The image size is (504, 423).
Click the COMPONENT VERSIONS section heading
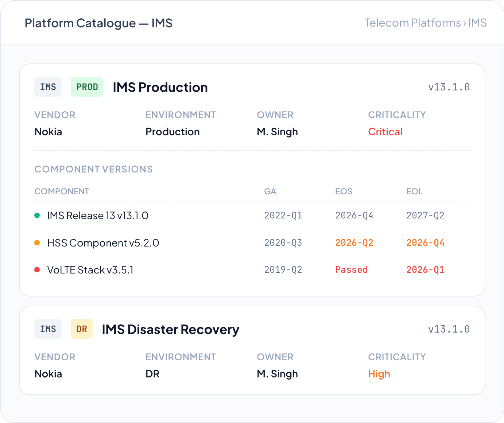click(x=93, y=169)
